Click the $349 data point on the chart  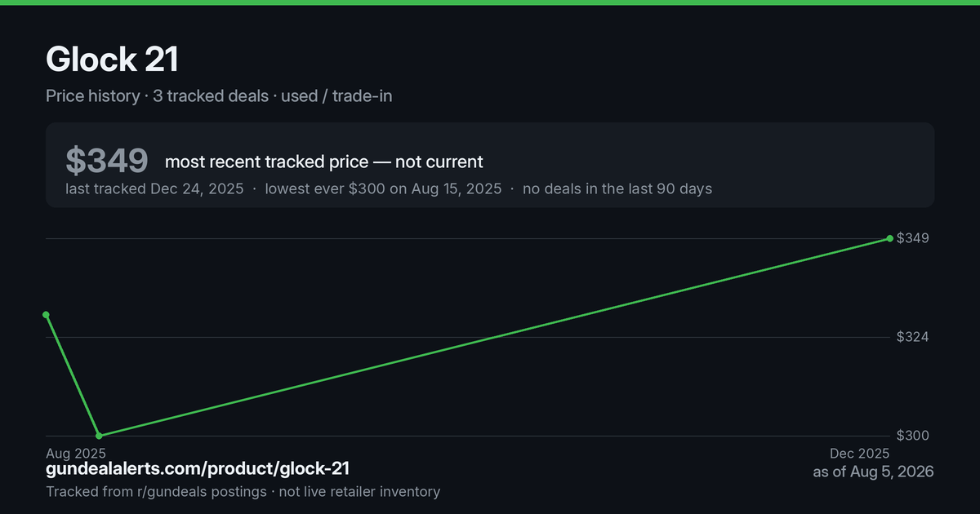(x=889, y=238)
